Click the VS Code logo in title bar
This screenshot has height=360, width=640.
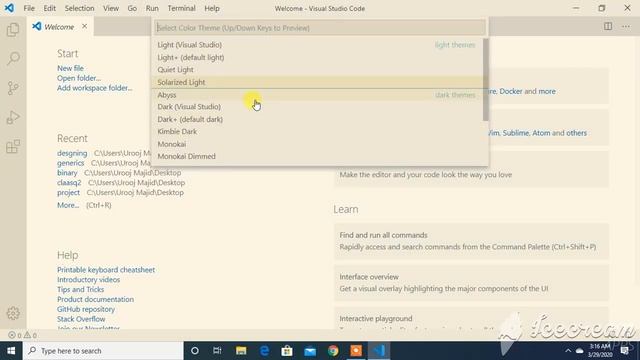point(9,8)
